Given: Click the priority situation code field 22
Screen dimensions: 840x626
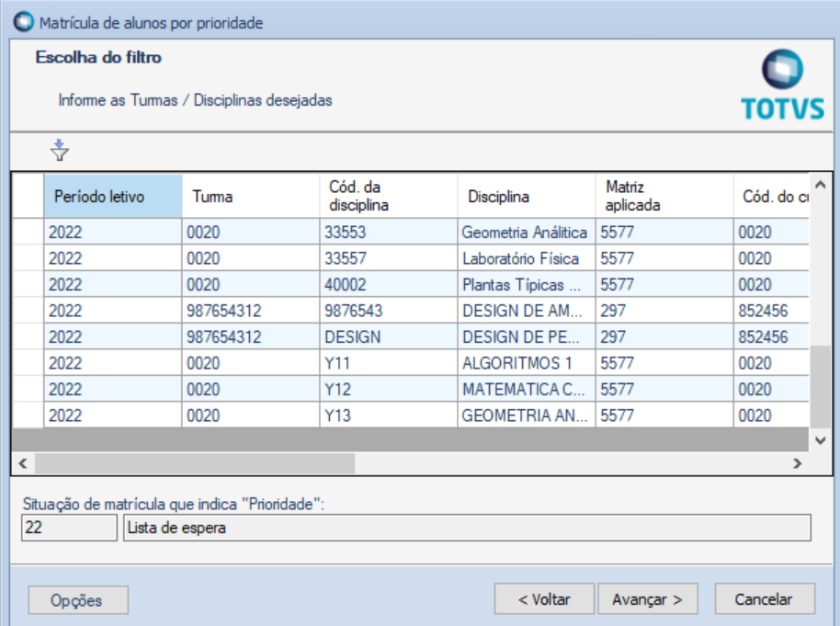Looking at the screenshot, I should coord(69,528).
